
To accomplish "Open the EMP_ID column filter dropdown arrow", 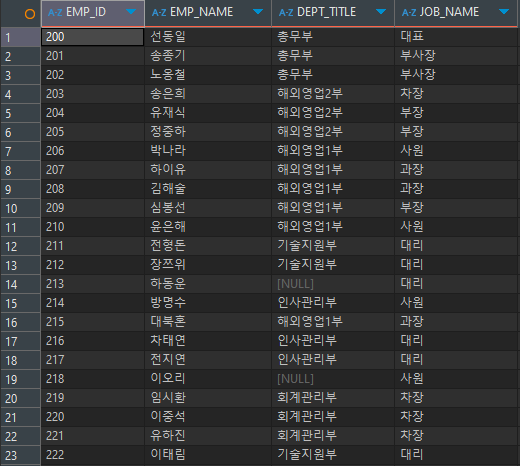I will click(x=131, y=12).
